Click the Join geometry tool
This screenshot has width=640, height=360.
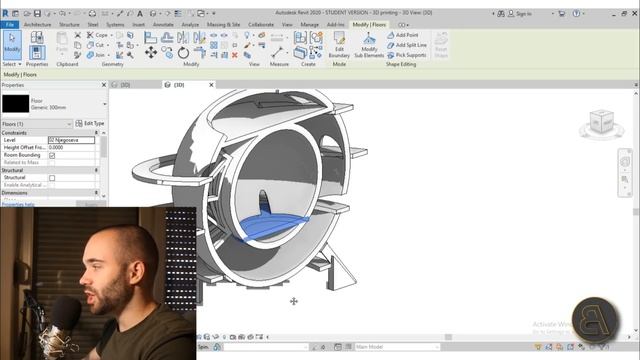point(95,55)
